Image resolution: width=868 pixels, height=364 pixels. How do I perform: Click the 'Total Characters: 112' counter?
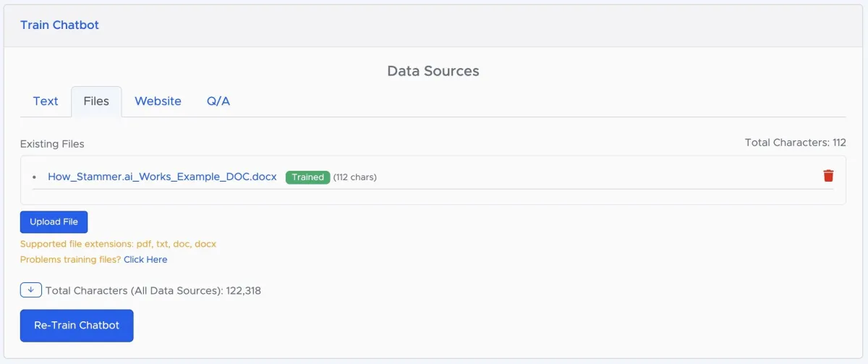pyautogui.click(x=795, y=143)
